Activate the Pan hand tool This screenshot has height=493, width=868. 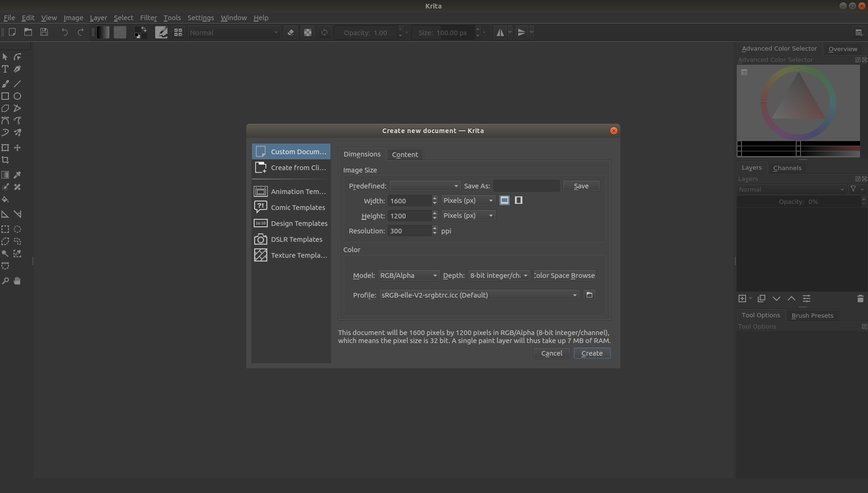17,281
